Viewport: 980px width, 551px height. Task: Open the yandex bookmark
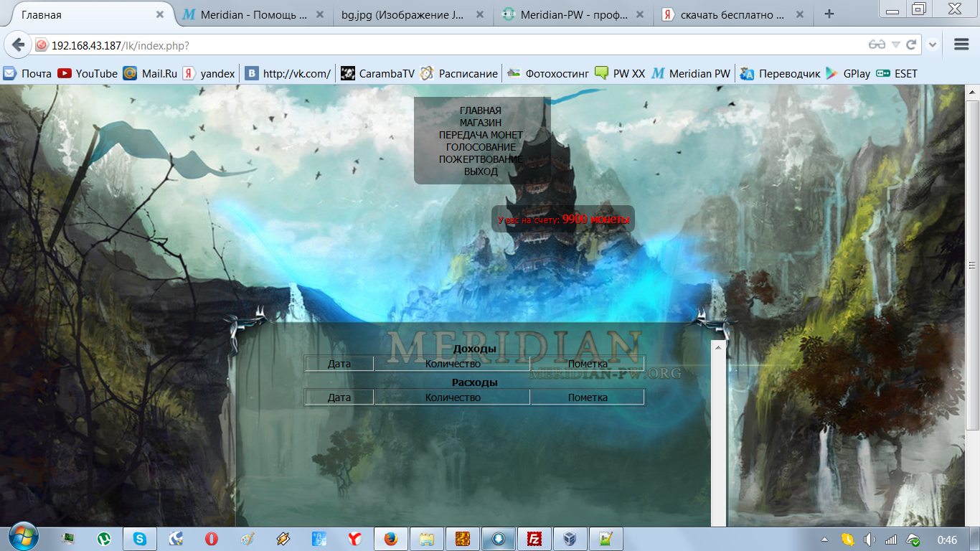pyautogui.click(x=209, y=73)
